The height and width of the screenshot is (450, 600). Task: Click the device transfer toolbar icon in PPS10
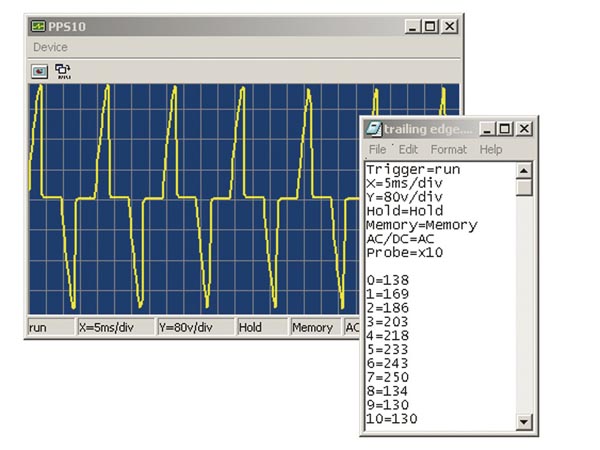click(x=63, y=71)
